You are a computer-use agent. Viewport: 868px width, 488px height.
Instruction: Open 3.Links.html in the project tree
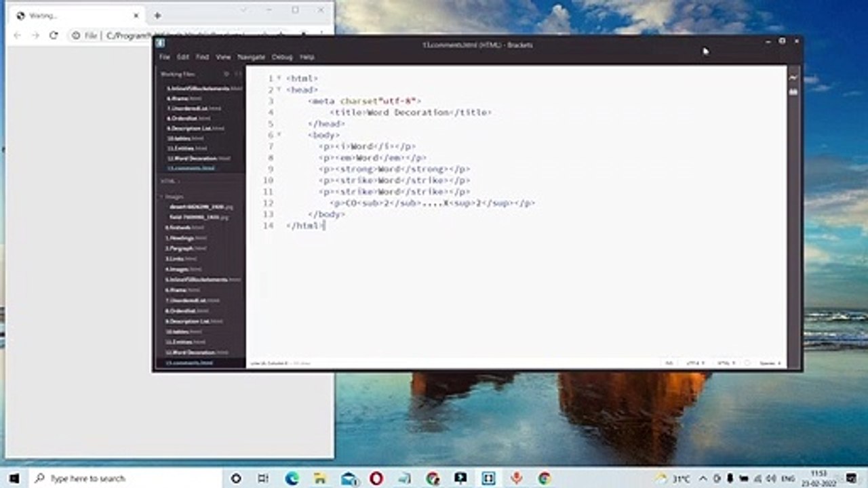[x=182, y=259]
